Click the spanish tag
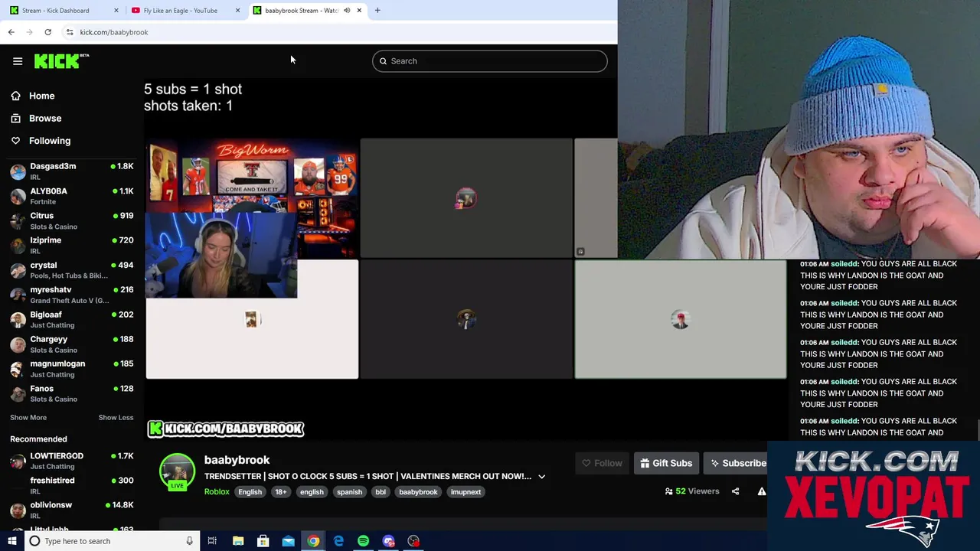This screenshot has height=551, width=980. point(349,492)
